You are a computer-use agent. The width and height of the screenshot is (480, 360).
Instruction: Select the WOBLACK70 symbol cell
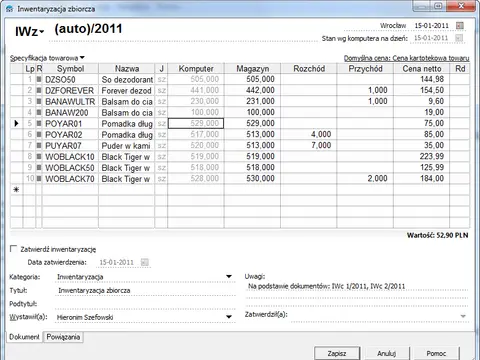click(x=70, y=178)
